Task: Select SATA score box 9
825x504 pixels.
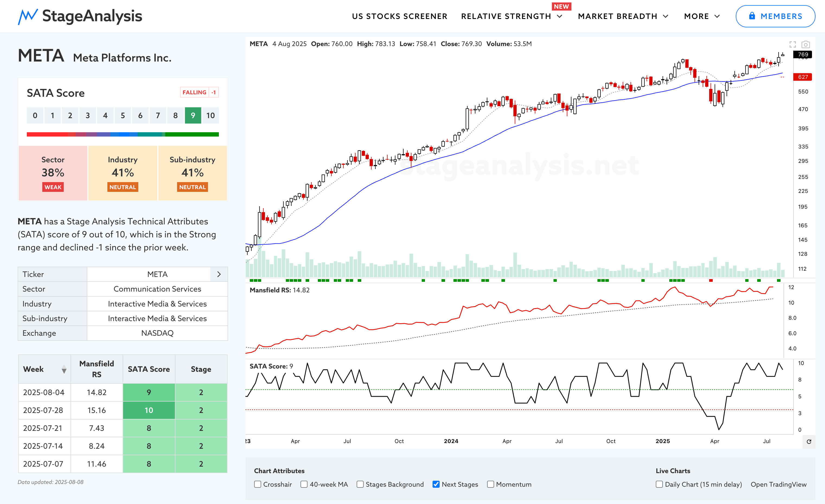Action: coord(193,116)
